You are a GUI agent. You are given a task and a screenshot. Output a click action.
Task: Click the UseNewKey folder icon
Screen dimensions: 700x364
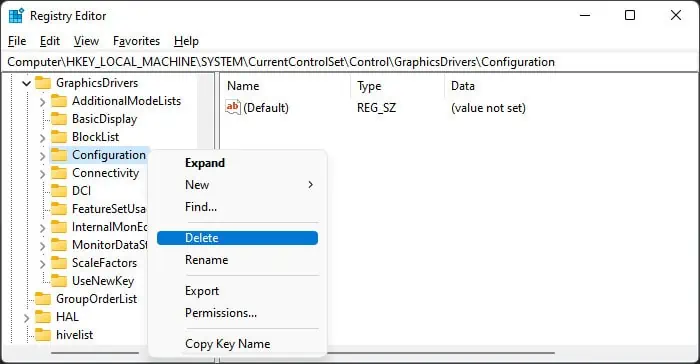[x=59, y=280]
